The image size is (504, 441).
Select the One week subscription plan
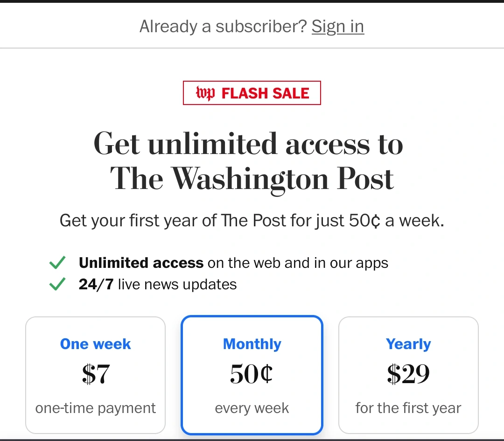point(95,375)
